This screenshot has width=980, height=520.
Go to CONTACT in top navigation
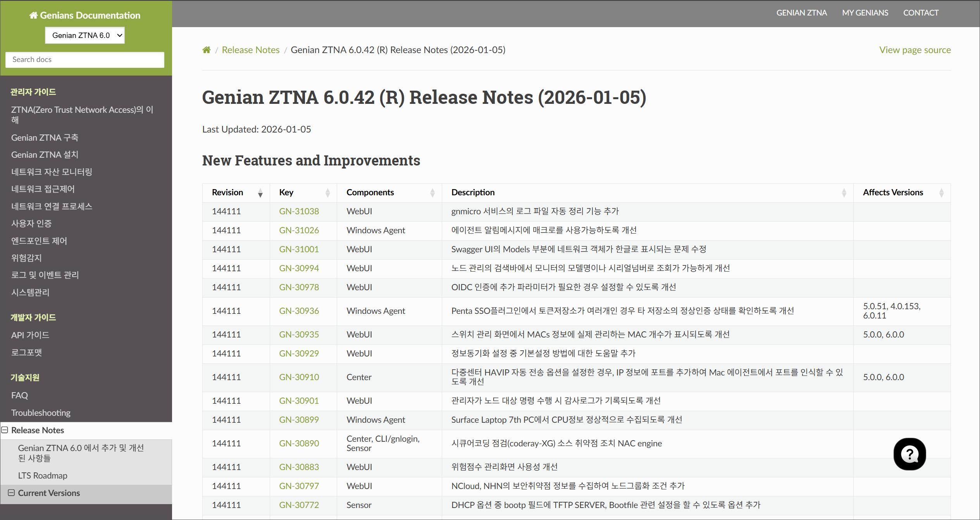[x=921, y=13]
